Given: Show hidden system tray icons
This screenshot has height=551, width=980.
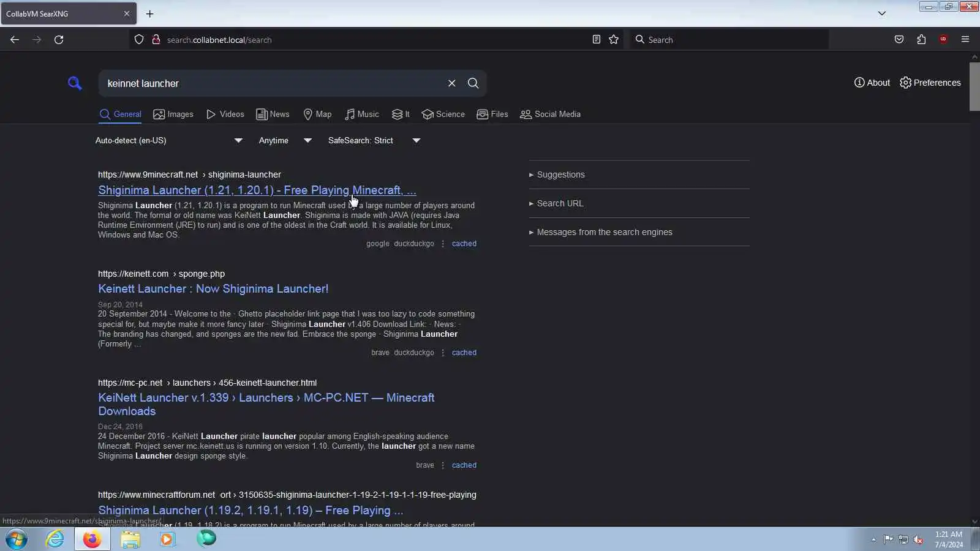Looking at the screenshot, I should [873, 539].
